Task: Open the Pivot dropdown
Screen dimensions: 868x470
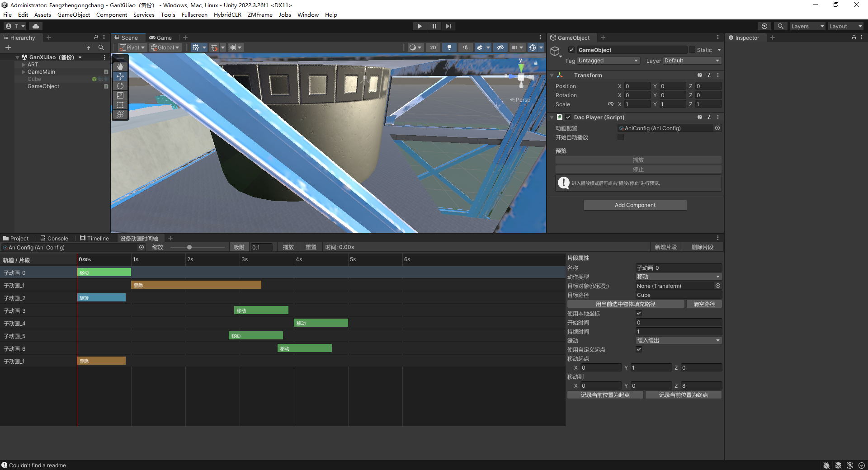Action: coord(132,47)
